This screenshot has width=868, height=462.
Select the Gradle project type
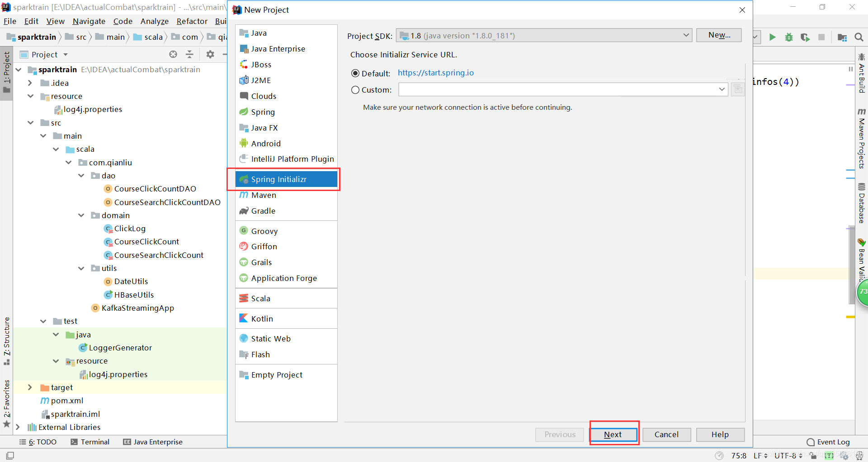coord(286,210)
